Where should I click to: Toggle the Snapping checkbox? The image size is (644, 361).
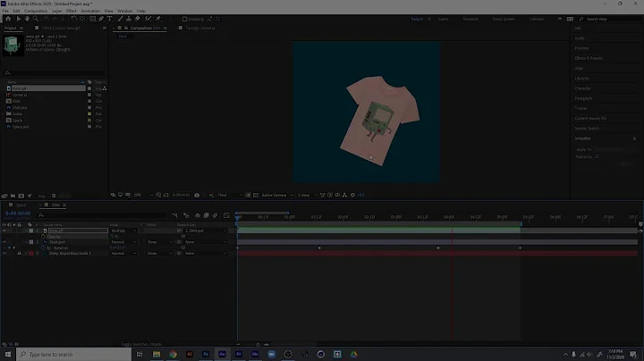point(185,19)
